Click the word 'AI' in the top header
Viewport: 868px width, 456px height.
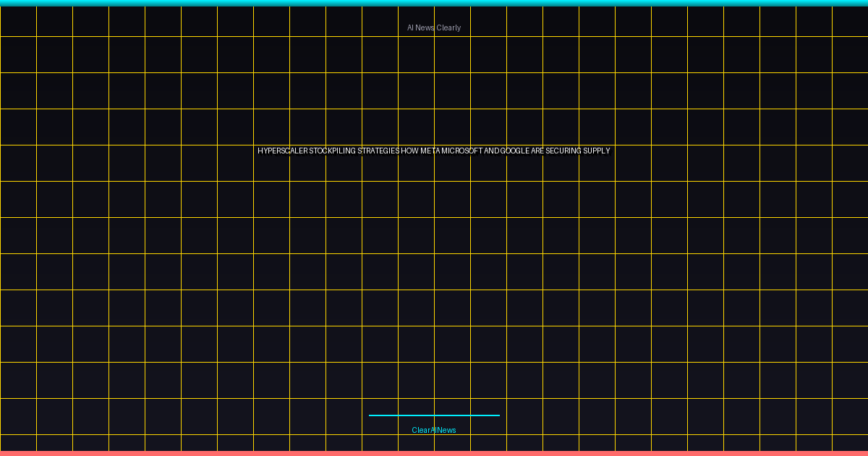tap(410, 28)
